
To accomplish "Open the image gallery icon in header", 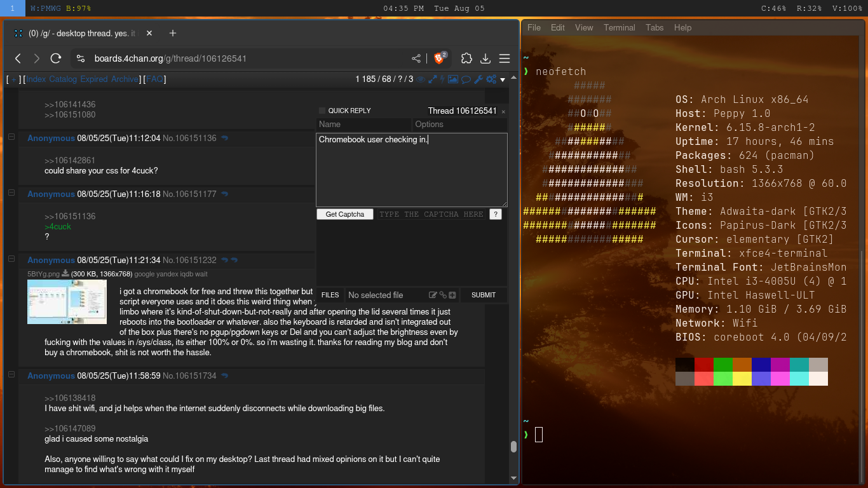I will pyautogui.click(x=453, y=79).
